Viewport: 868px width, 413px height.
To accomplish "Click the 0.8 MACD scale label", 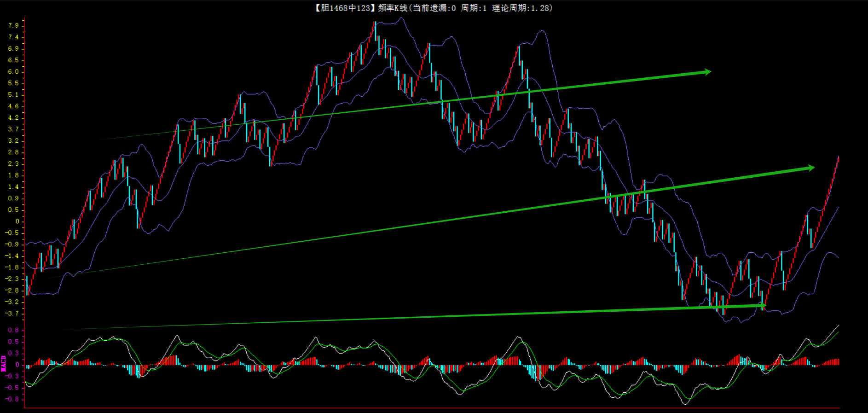I will 13,330.
